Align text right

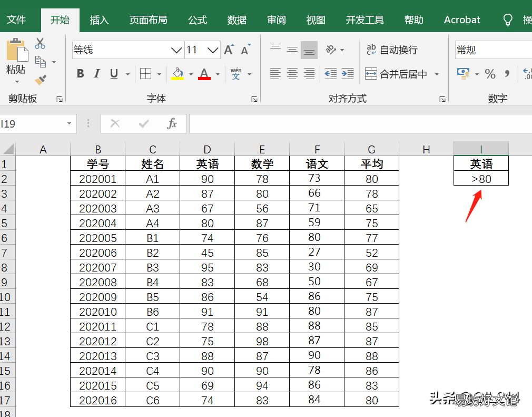[x=309, y=73]
